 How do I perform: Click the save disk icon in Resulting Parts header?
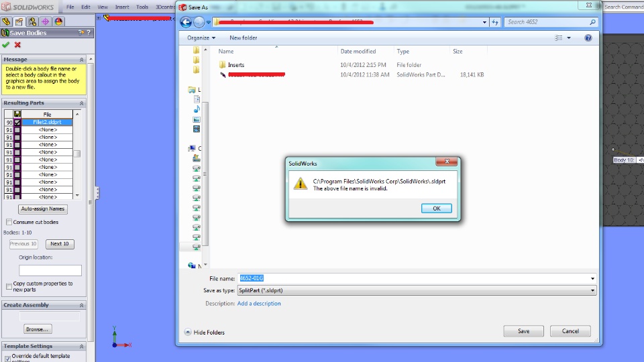point(17,114)
